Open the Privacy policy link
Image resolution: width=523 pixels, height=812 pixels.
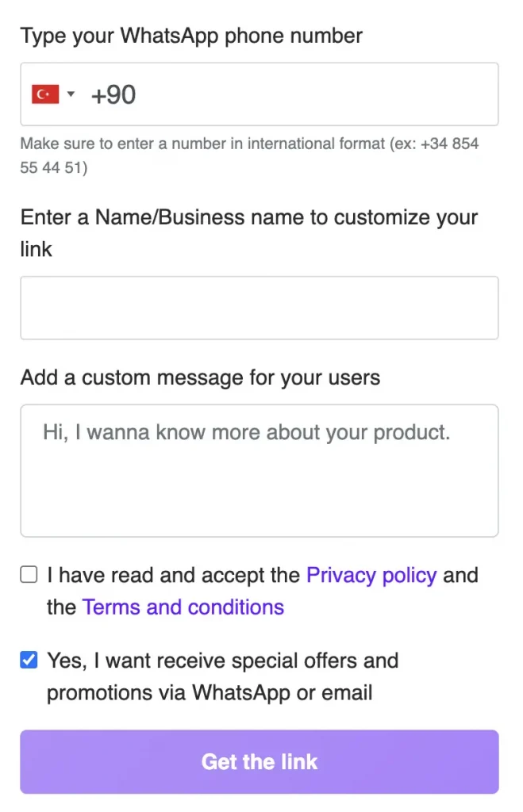point(371,576)
